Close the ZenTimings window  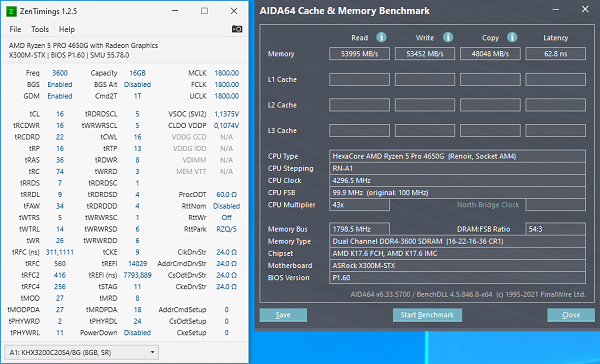tap(234, 11)
